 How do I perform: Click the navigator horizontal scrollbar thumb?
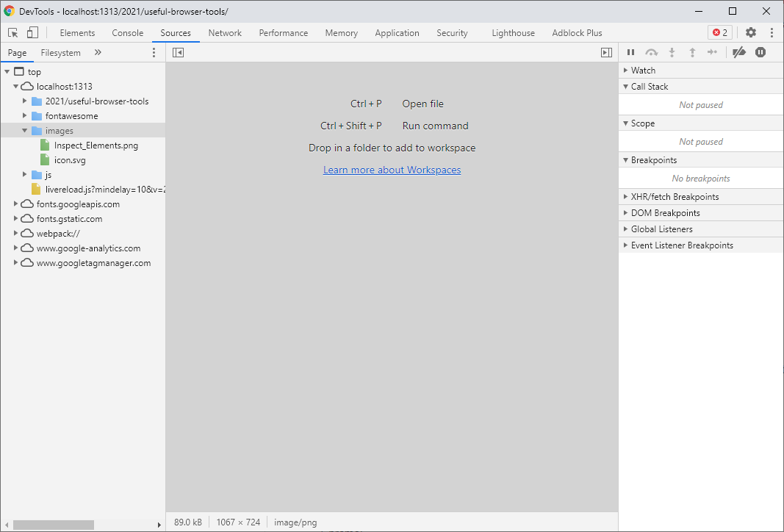pyautogui.click(x=54, y=525)
